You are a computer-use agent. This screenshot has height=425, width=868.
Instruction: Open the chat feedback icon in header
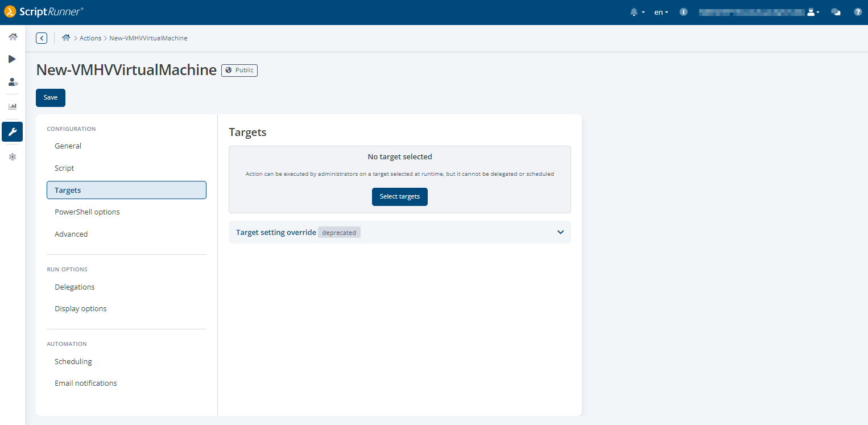tap(836, 12)
